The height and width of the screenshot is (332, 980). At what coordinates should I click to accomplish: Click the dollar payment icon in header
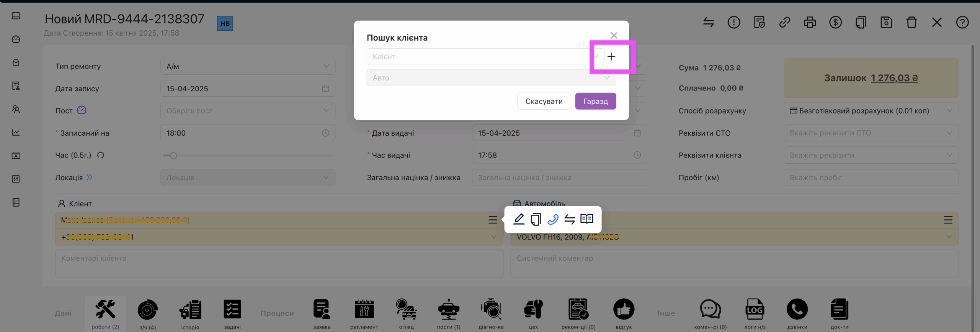[x=835, y=23]
